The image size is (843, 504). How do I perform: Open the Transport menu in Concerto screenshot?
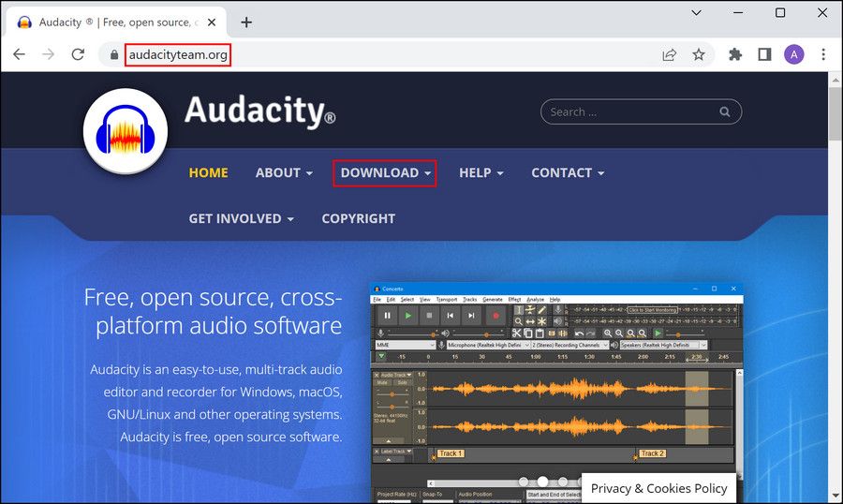pyautogui.click(x=446, y=300)
